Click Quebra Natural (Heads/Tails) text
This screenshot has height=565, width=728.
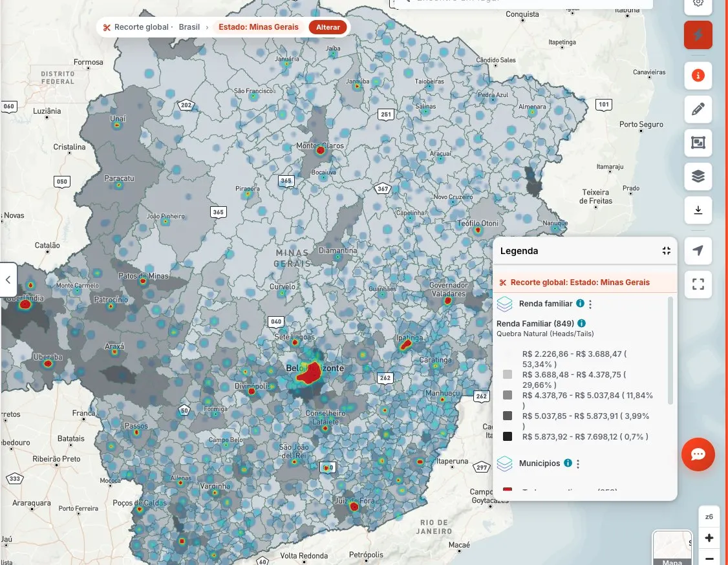point(545,334)
